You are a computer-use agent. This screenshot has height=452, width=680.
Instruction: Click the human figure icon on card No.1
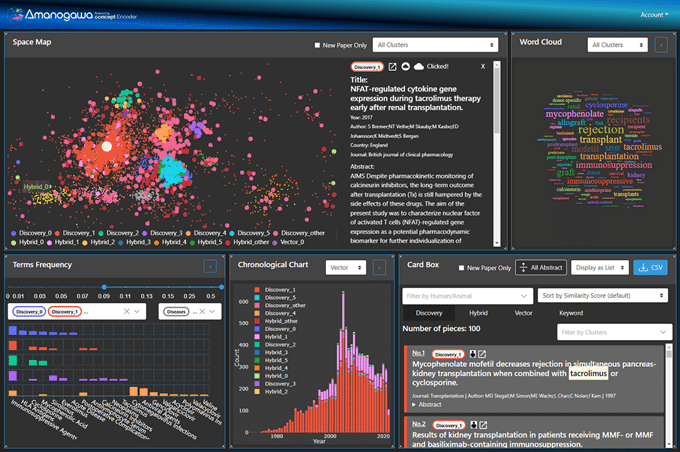pos(473,354)
